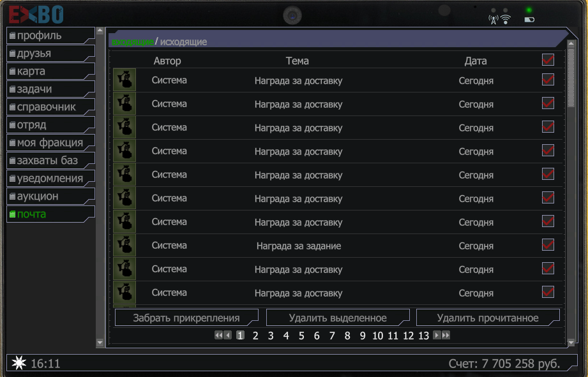Select моя фракция in the sidebar

[50, 143]
